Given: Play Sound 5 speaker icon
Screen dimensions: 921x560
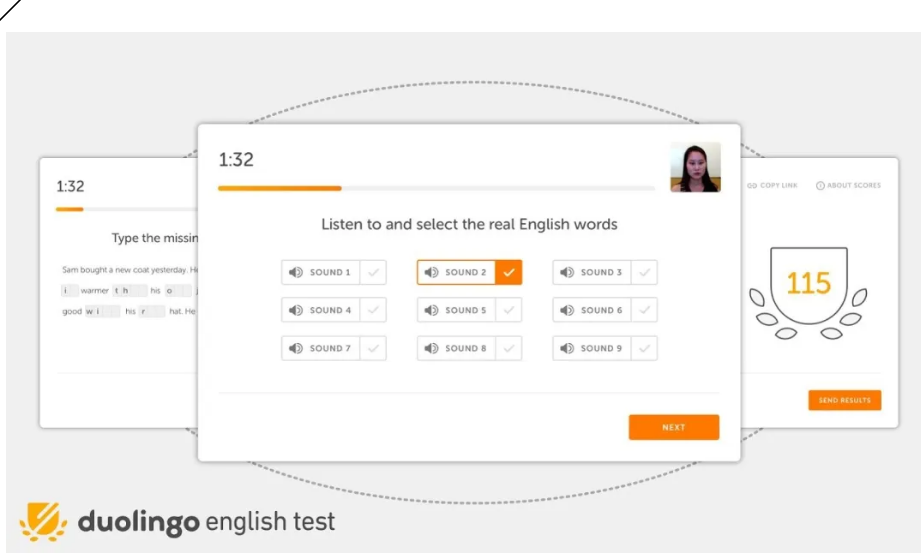Looking at the screenshot, I should coord(431,310).
